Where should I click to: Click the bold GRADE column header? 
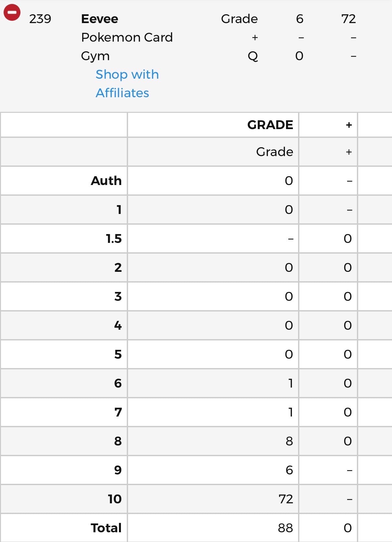pos(270,125)
